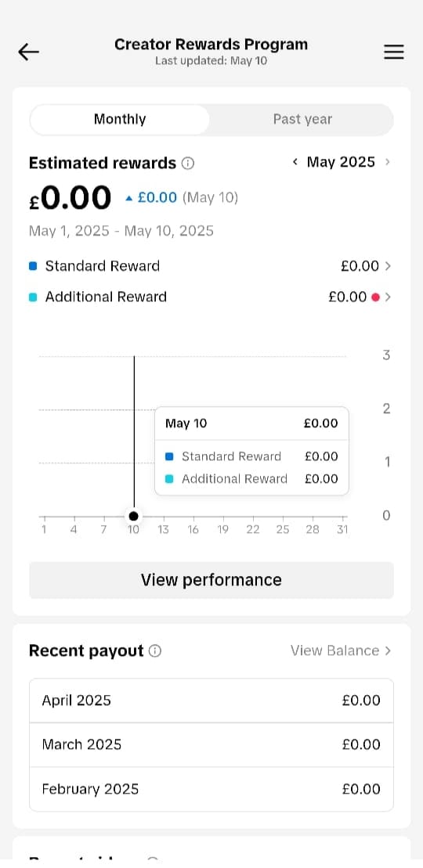423x868 pixels.
Task: Tap the Estimated rewards info icon
Action: pyautogui.click(x=189, y=164)
